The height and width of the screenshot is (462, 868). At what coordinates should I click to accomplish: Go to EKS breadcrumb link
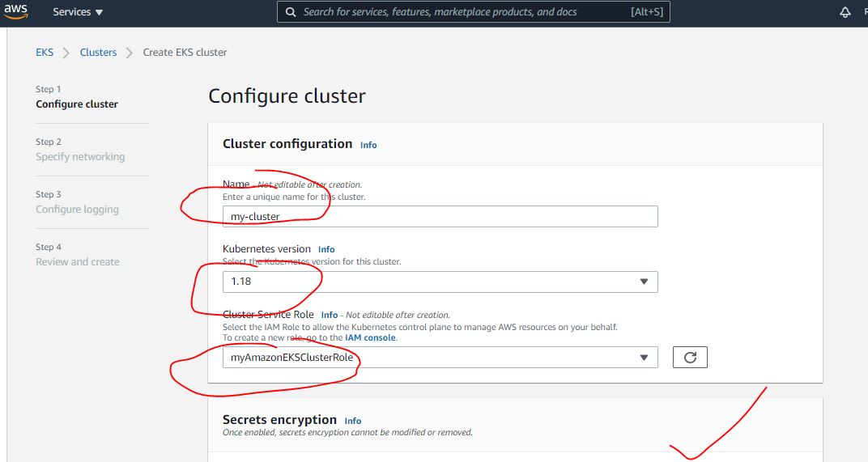(x=45, y=53)
